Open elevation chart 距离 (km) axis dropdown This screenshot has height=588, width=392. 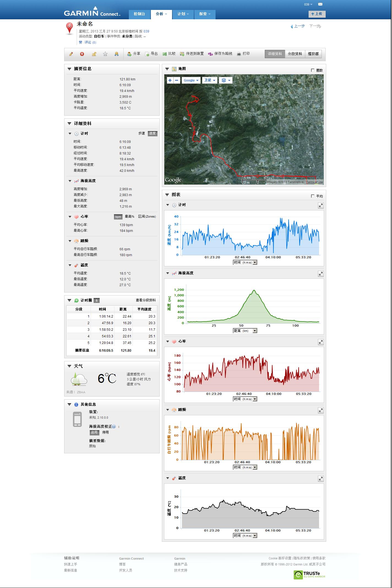coord(245,331)
